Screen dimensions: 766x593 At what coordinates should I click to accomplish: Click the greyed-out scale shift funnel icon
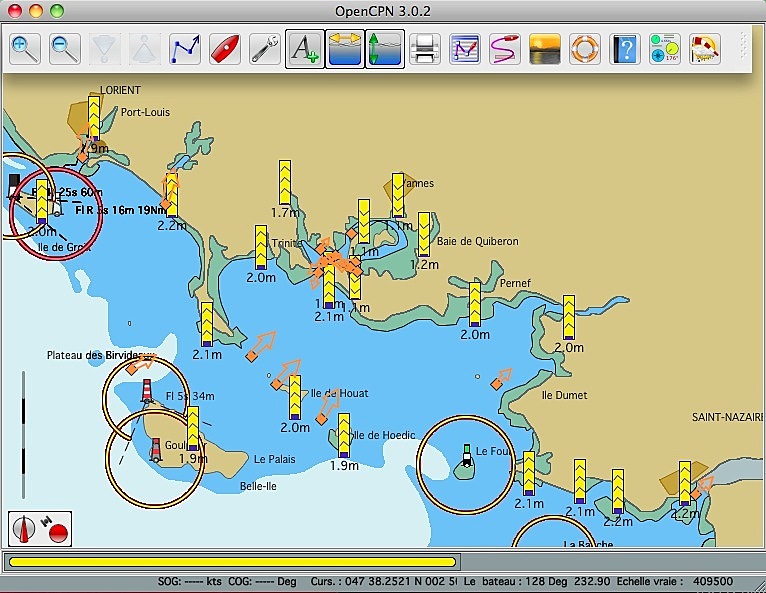[x=105, y=49]
